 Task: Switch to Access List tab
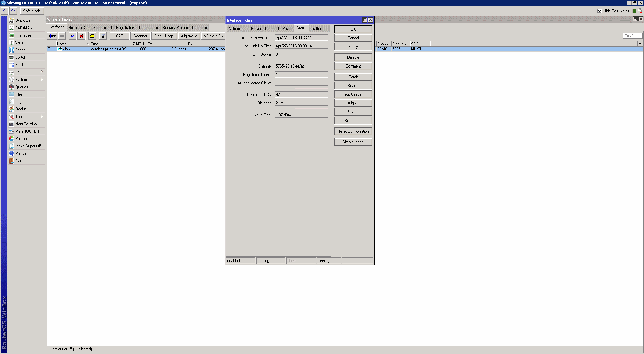[103, 28]
